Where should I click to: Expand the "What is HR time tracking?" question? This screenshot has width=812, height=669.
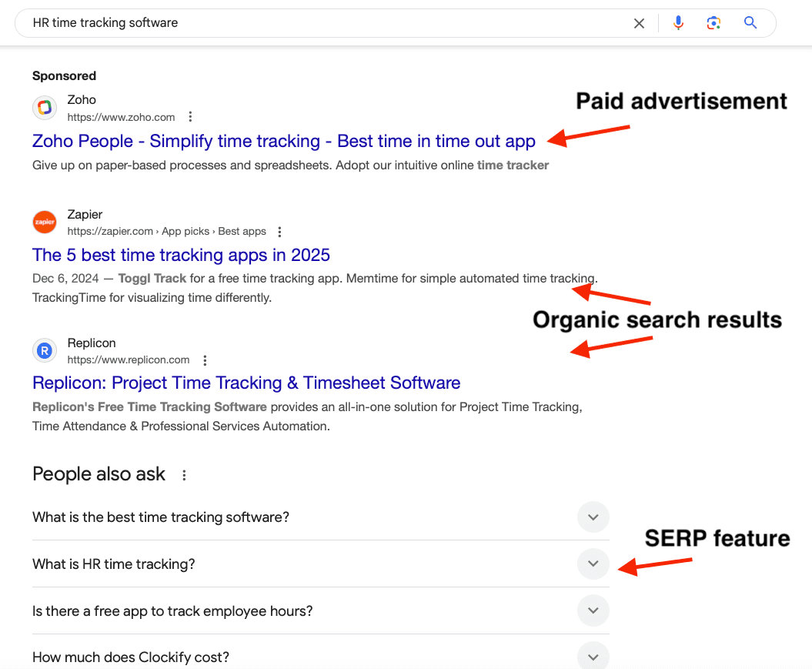[x=593, y=564]
